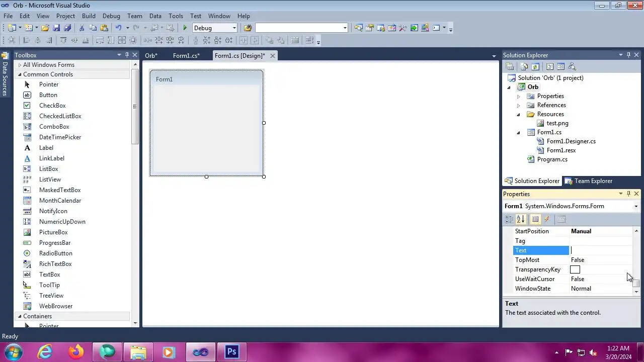Switch to the Team Explorer tab
644x362 pixels.
click(x=589, y=181)
